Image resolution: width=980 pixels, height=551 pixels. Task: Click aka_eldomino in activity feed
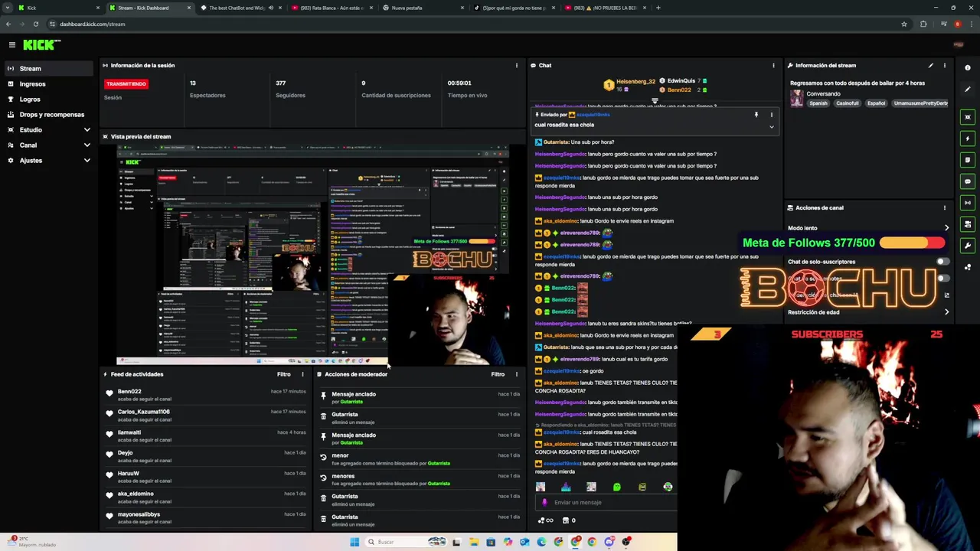136,494
